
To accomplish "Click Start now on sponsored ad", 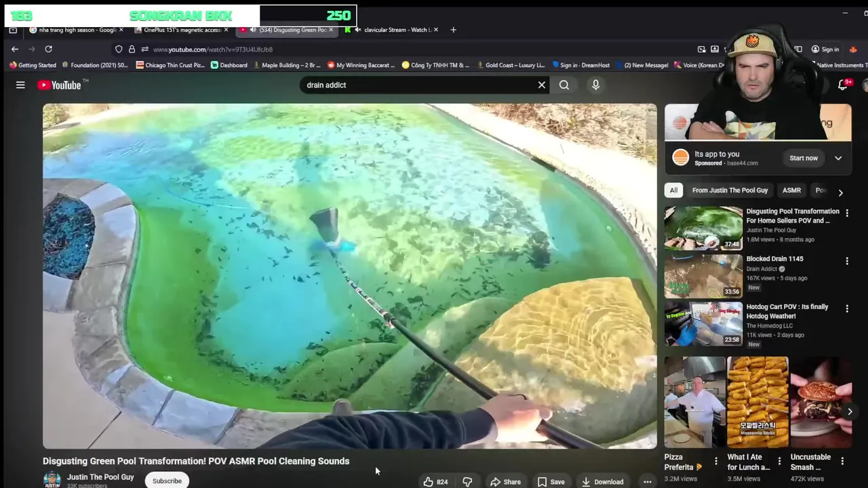I will point(804,158).
